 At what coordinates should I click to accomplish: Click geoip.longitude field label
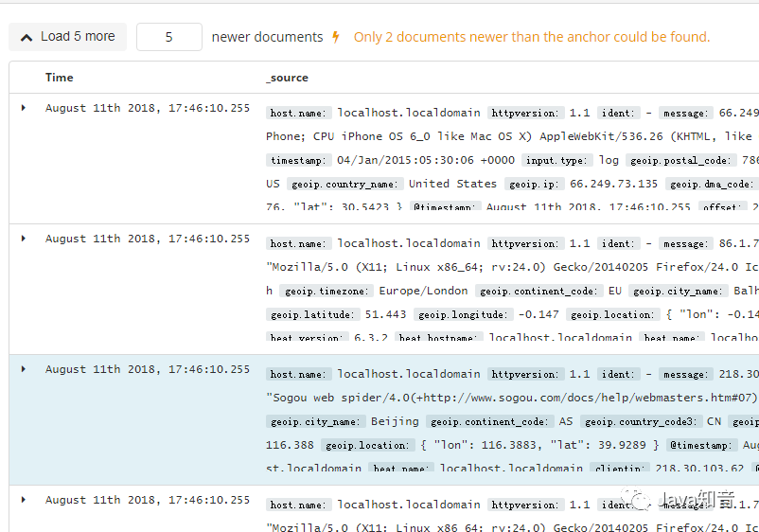click(x=462, y=314)
